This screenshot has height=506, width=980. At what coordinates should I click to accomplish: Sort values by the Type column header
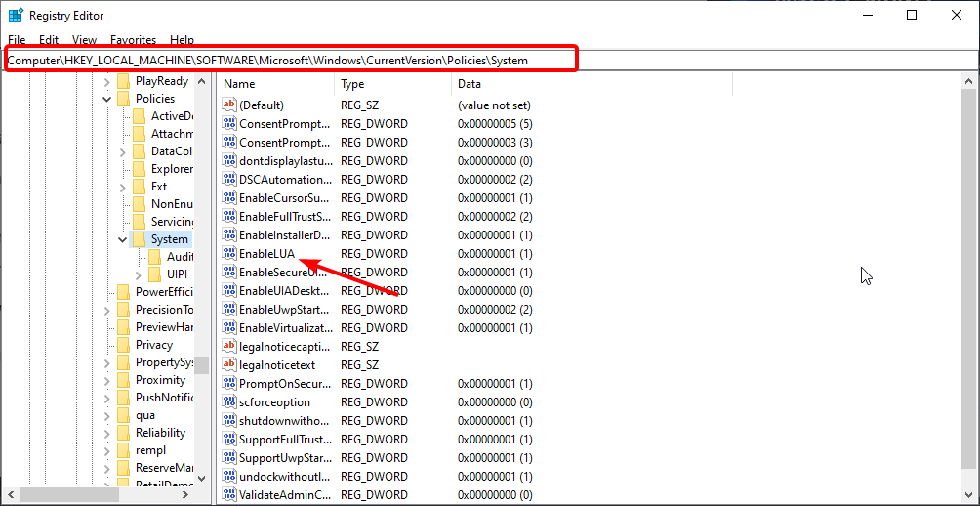(x=392, y=84)
